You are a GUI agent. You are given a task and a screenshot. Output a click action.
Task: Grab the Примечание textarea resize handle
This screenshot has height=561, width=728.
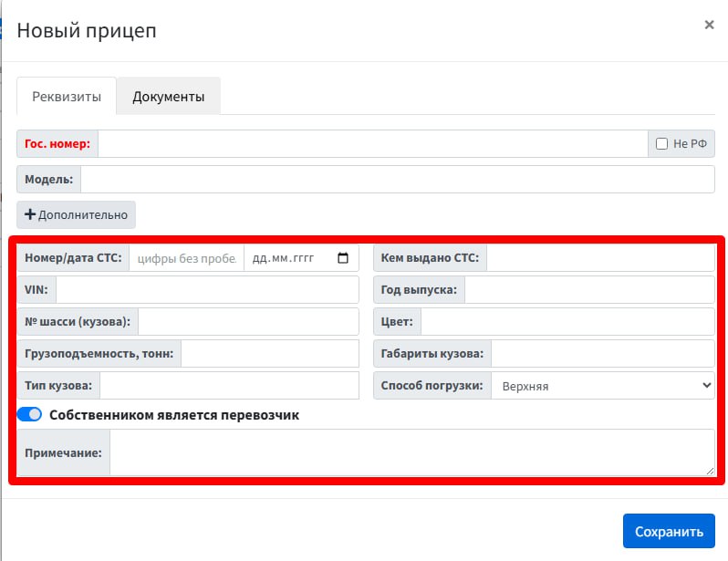(x=710, y=471)
